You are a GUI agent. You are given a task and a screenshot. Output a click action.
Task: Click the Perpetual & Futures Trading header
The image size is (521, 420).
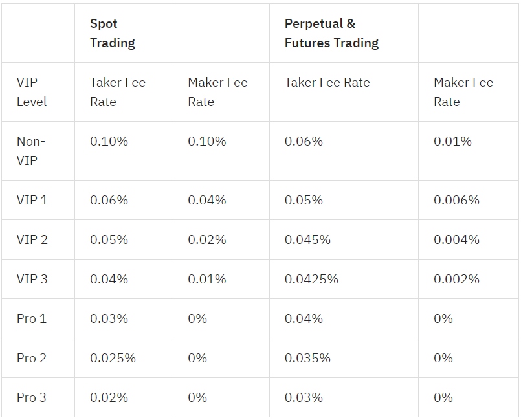tap(331, 33)
